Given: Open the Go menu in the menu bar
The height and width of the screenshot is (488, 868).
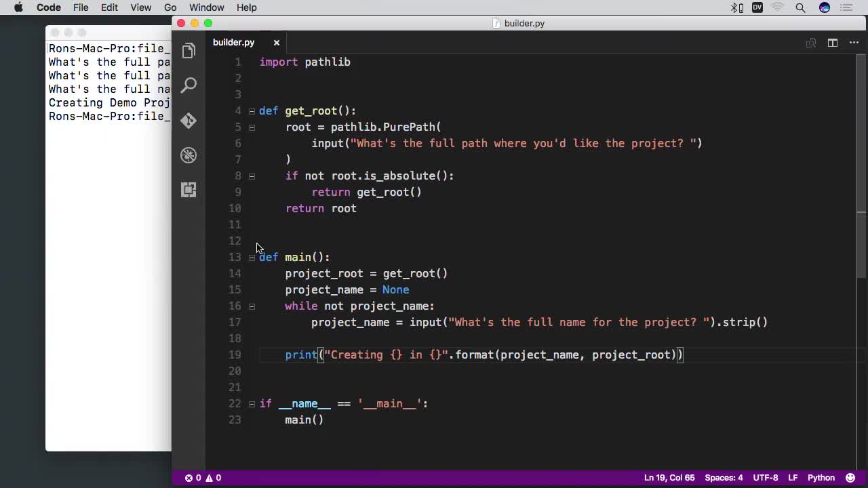Looking at the screenshot, I should click(170, 7).
